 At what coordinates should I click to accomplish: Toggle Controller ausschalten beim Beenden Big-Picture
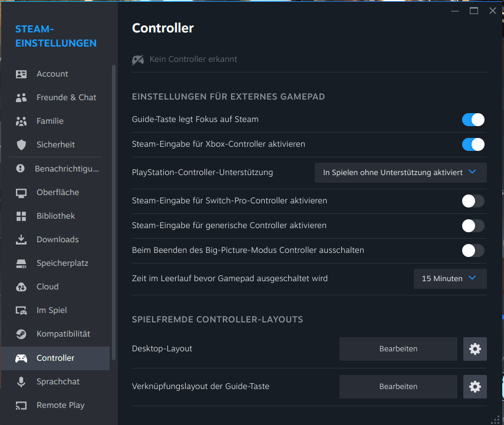click(x=473, y=251)
